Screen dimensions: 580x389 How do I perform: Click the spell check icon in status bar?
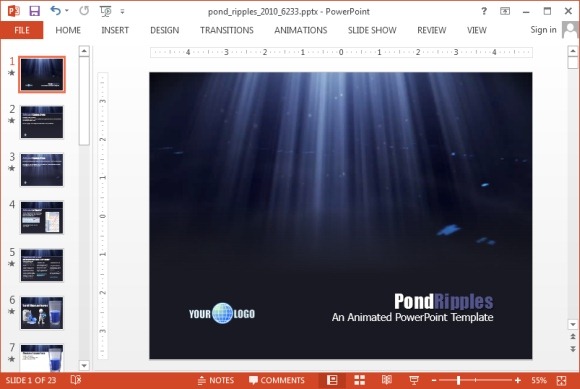[x=75, y=380]
